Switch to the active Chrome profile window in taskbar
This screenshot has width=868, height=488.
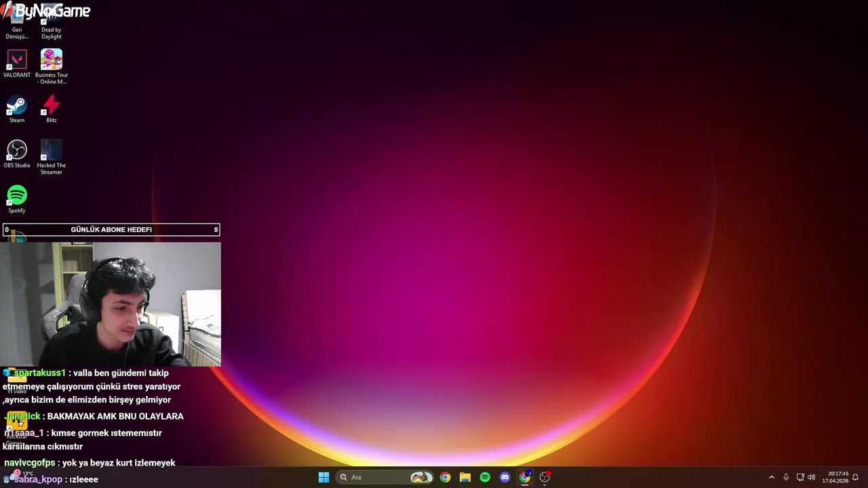(525, 477)
